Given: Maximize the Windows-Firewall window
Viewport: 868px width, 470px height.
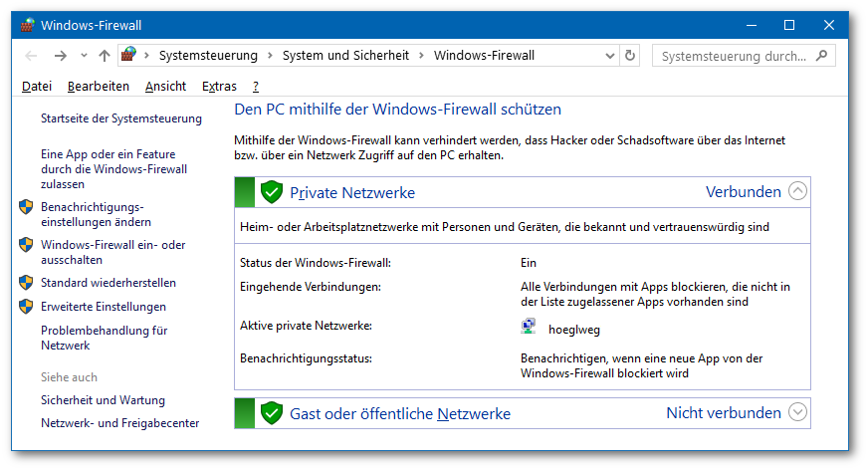Looking at the screenshot, I should [x=789, y=25].
